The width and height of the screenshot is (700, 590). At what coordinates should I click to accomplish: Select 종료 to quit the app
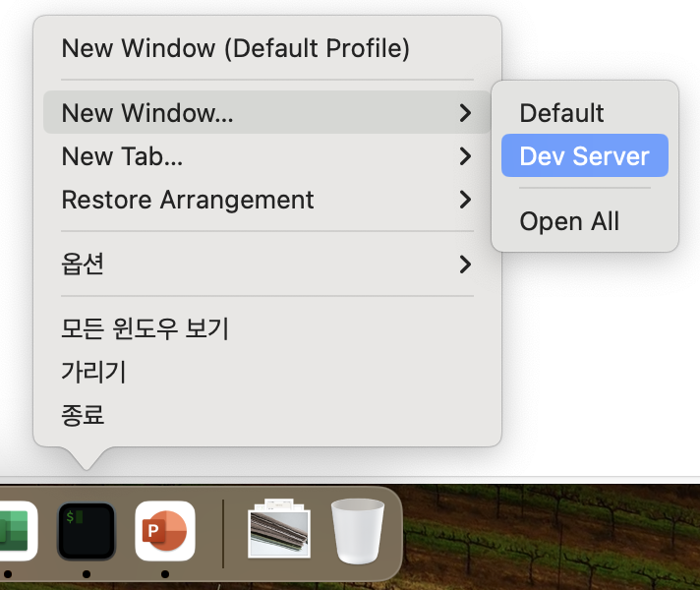point(267,415)
